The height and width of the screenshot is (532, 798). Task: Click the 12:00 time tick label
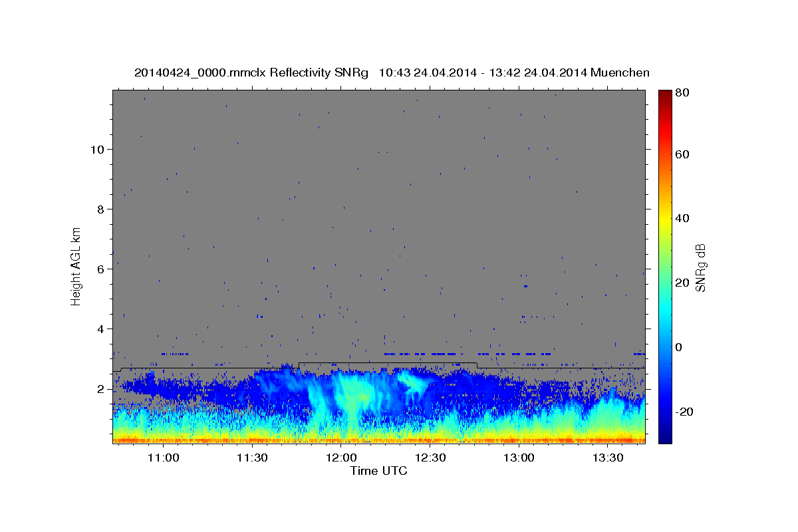[x=341, y=458]
